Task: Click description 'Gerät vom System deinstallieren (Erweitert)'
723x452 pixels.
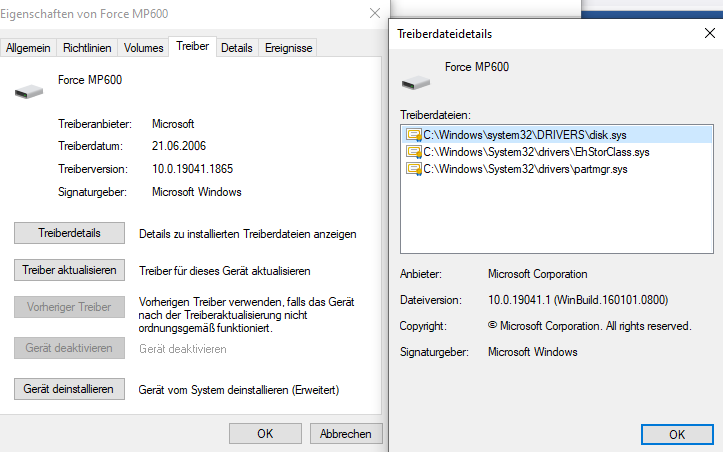Action: click(239, 390)
